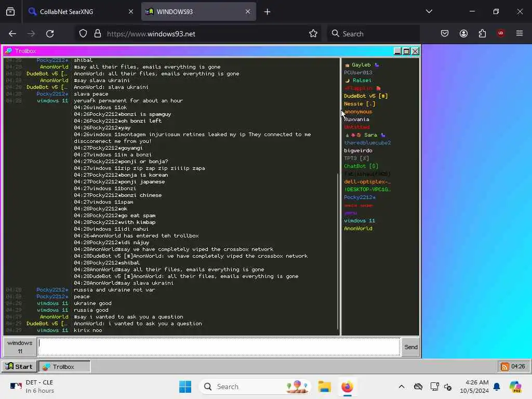View site security padlock info
Image resolution: width=532 pixels, height=399 pixels.
point(98,34)
